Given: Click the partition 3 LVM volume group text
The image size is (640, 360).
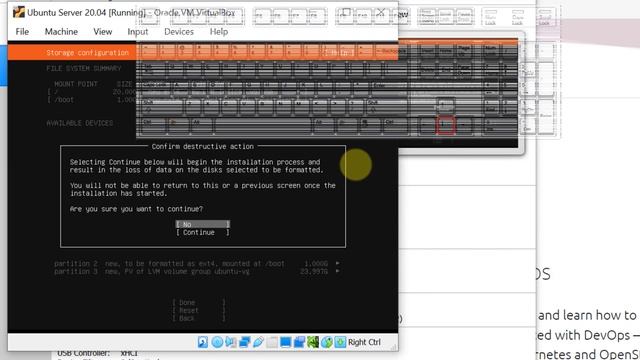Looking at the screenshot, I should coord(151,271).
